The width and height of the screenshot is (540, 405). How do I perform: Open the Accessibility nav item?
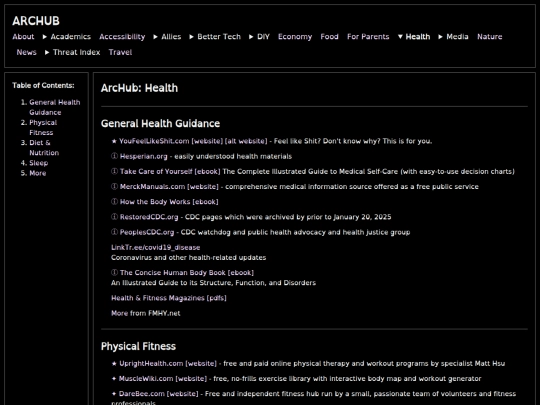pyautogui.click(x=122, y=37)
